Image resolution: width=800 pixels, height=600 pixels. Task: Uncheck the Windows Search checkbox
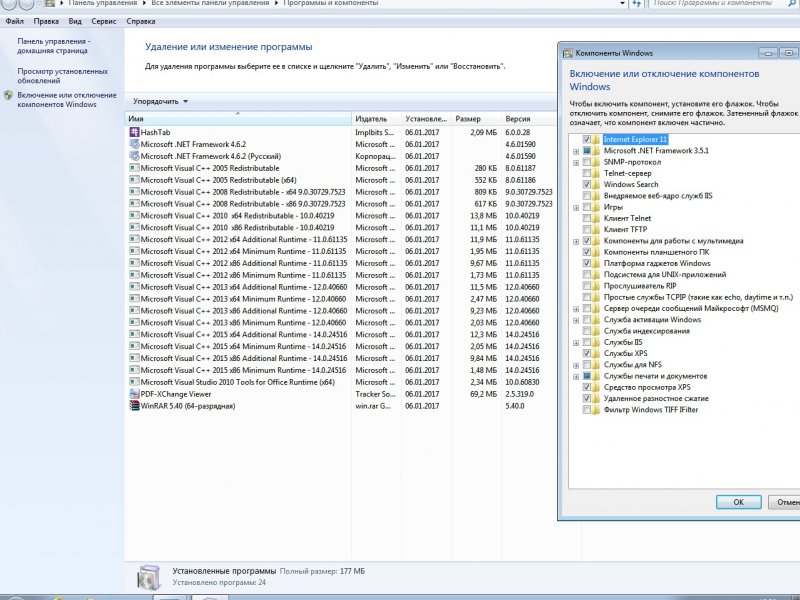(x=587, y=184)
